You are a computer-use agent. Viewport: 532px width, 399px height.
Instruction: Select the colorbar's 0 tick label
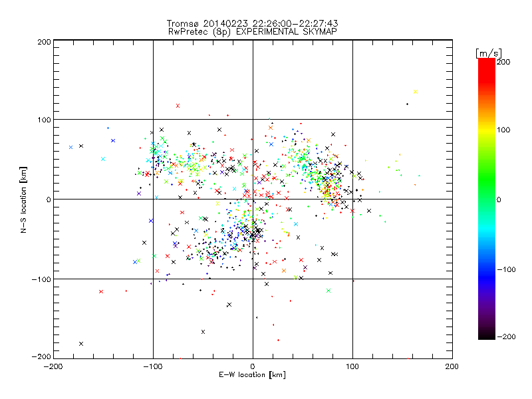(499, 200)
